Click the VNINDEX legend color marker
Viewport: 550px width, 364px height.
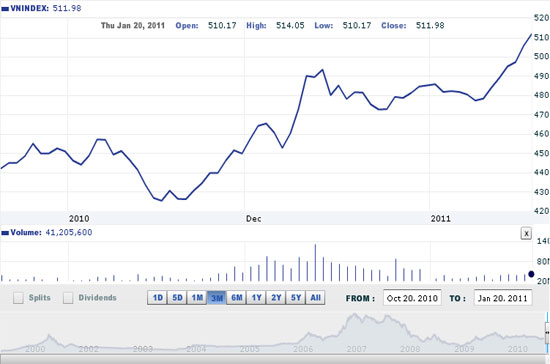click(5, 9)
